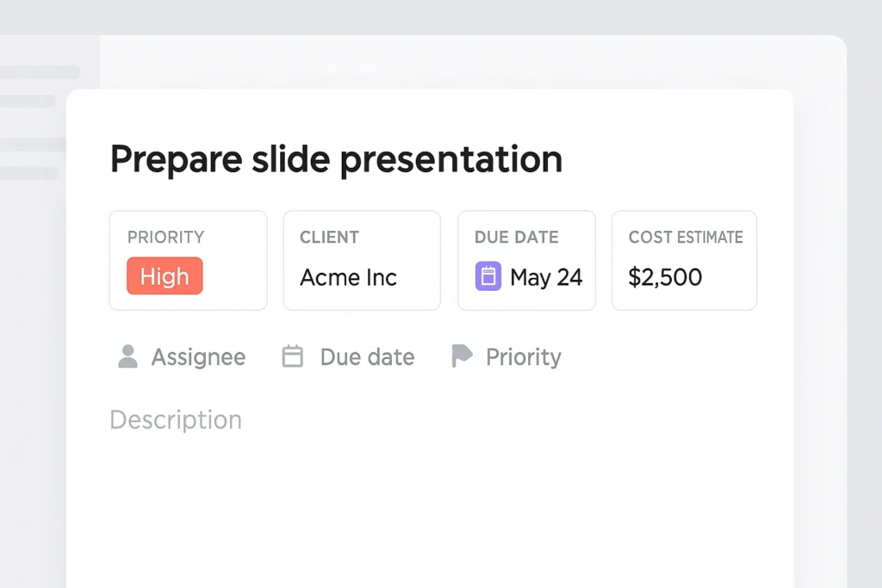882x588 pixels.
Task: Select the red High priority badge
Action: coord(165,276)
